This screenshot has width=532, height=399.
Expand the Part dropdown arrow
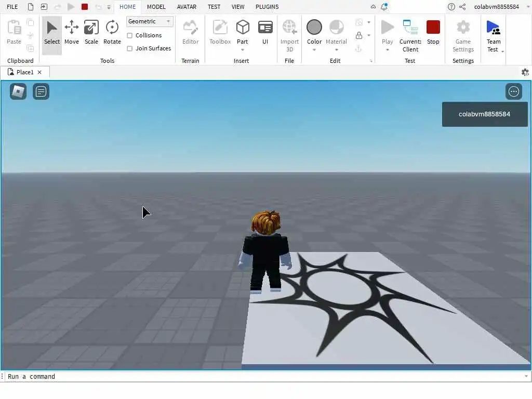click(x=243, y=50)
